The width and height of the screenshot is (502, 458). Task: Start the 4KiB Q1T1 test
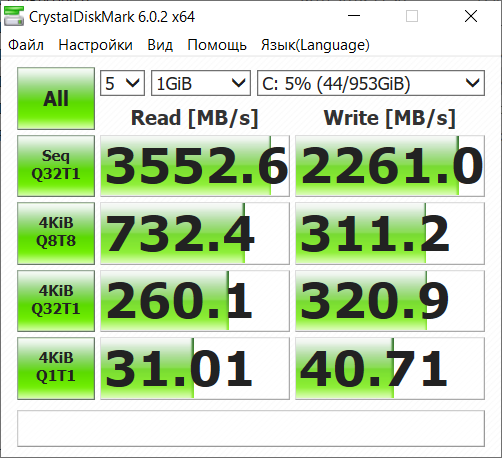tap(56, 368)
